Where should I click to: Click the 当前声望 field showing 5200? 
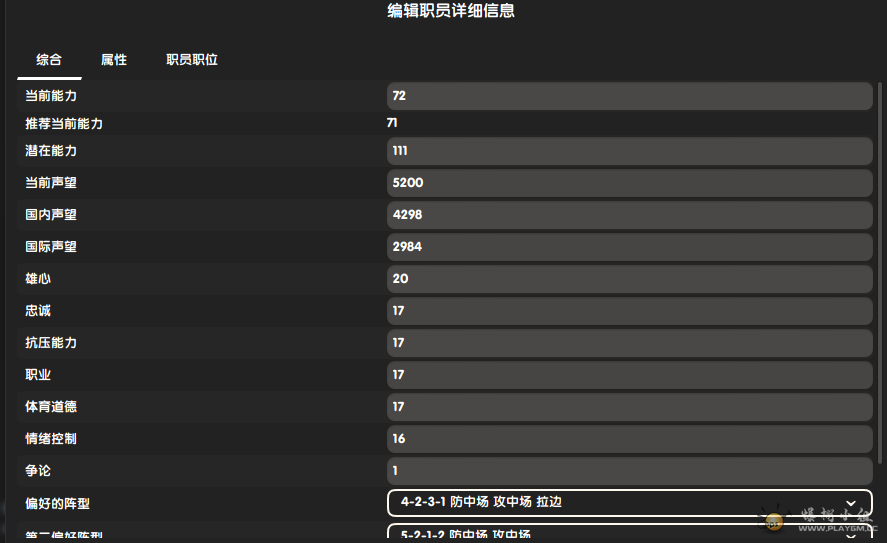[x=630, y=183]
